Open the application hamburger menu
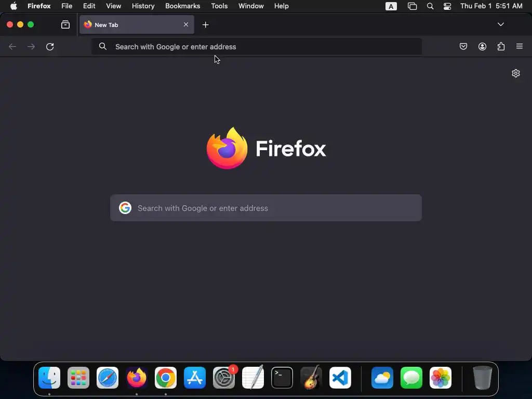The image size is (532, 399). (520, 46)
